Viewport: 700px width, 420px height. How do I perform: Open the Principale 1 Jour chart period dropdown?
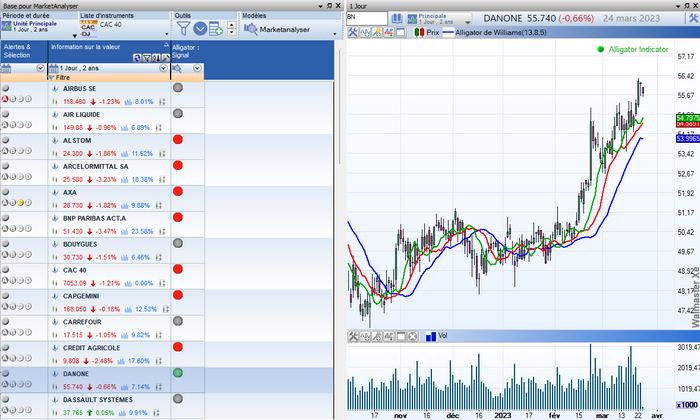pyautogui.click(x=467, y=22)
